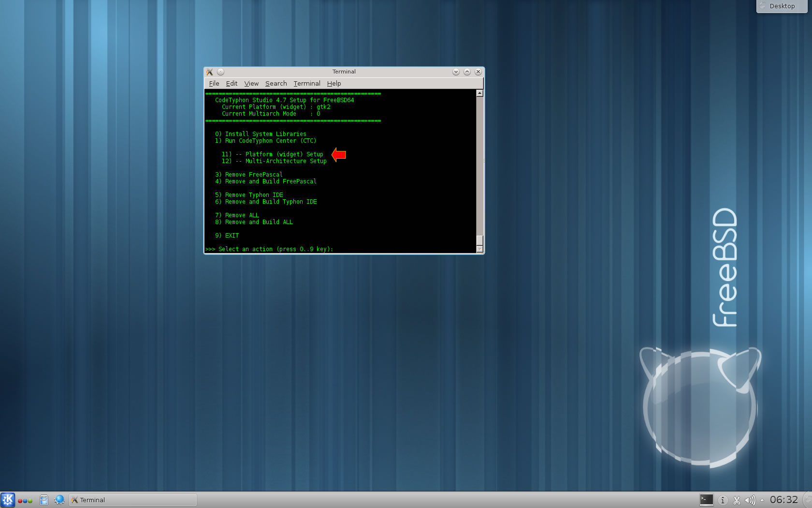Close the Terminal window
This screenshot has width=812, height=508.
(x=478, y=72)
